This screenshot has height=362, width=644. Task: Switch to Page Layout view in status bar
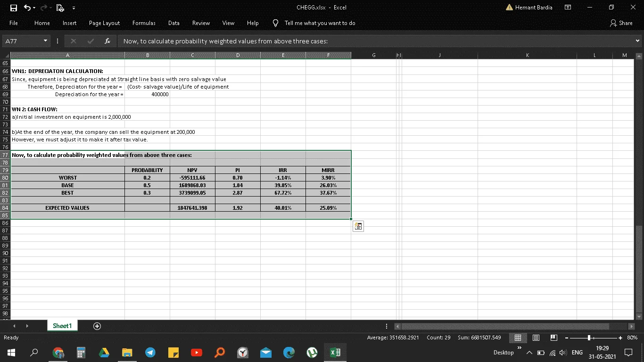536,337
